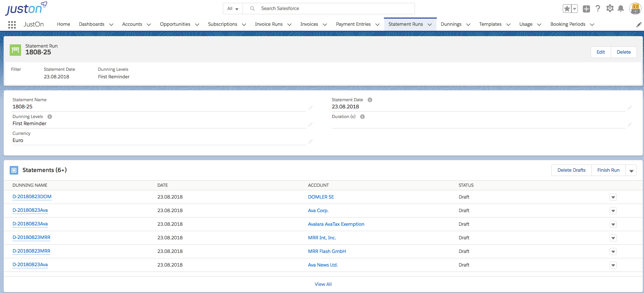Image resolution: width=644 pixels, height=293 pixels.
Task: Click the Edit button
Action: click(601, 52)
